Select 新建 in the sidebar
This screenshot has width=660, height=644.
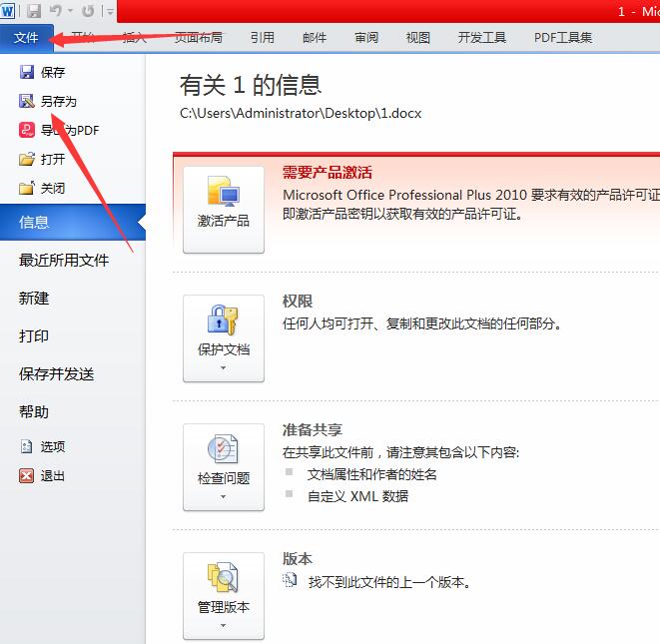34,299
